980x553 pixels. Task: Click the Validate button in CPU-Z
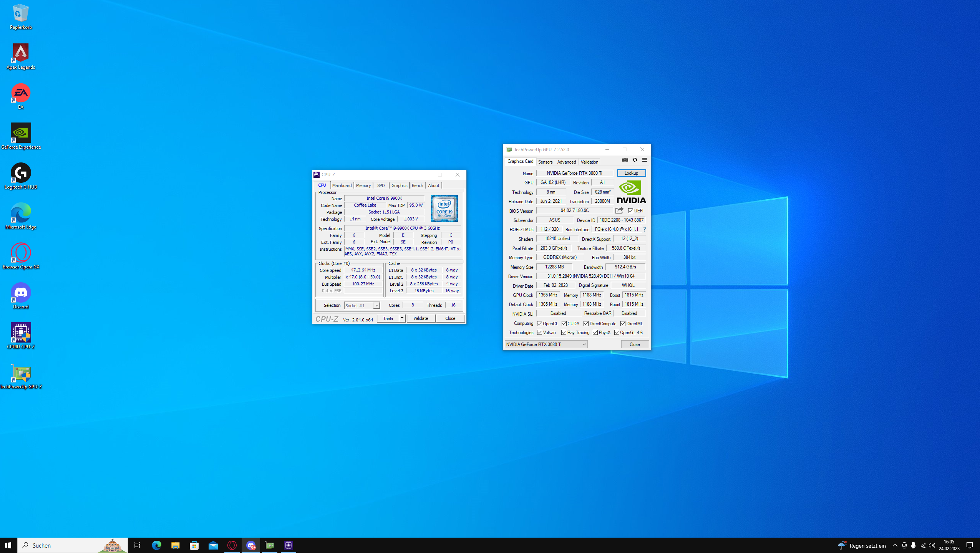[420, 318]
